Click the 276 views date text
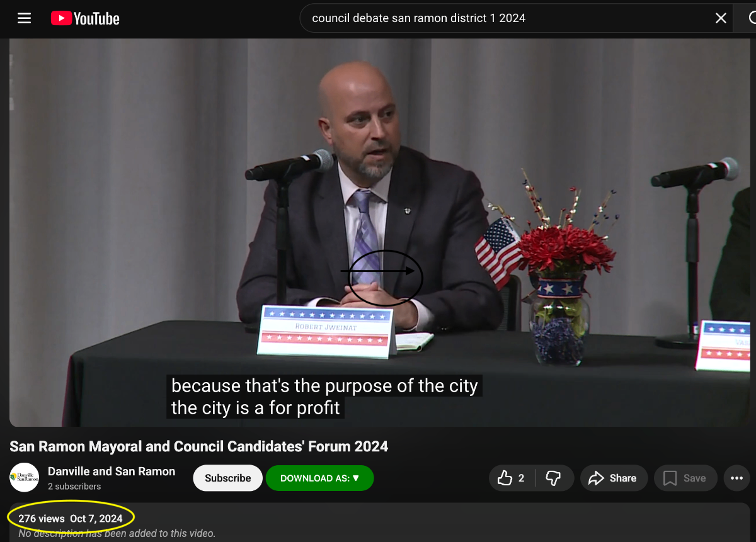This screenshot has height=542, width=756. pos(71,519)
